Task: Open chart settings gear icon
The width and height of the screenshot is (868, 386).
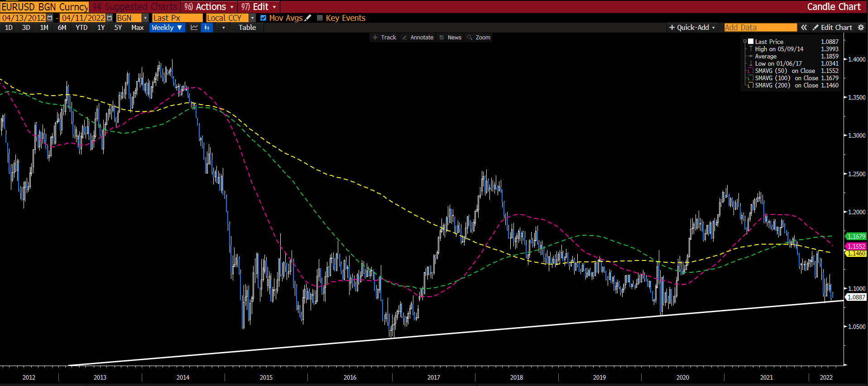Action: tap(861, 28)
